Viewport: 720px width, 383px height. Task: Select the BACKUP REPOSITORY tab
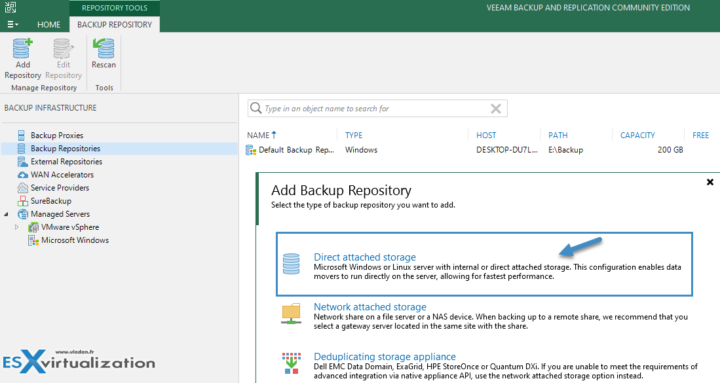(114, 24)
